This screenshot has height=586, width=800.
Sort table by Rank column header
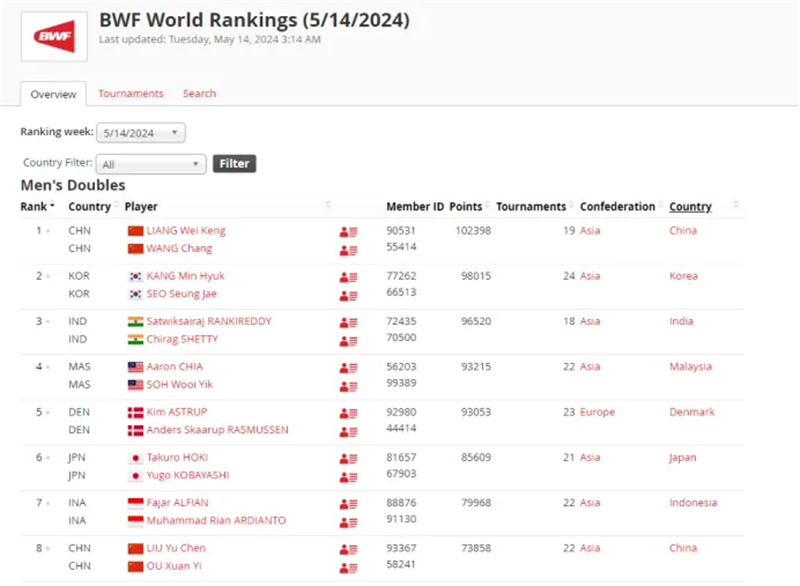37,207
